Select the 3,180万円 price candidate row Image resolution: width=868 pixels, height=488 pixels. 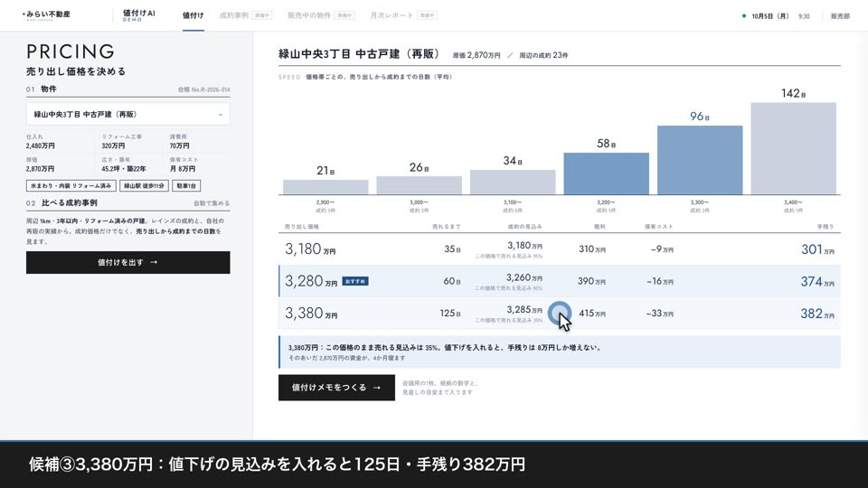(559, 249)
